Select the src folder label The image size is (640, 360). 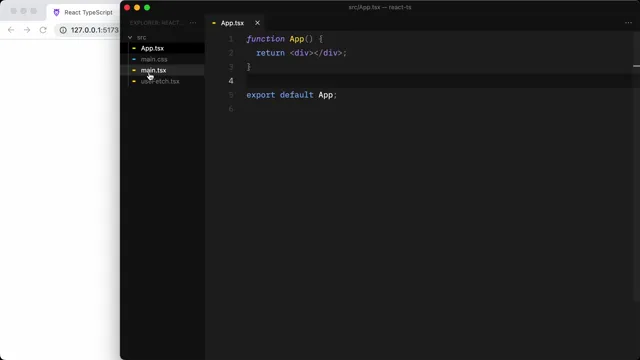tap(142, 37)
